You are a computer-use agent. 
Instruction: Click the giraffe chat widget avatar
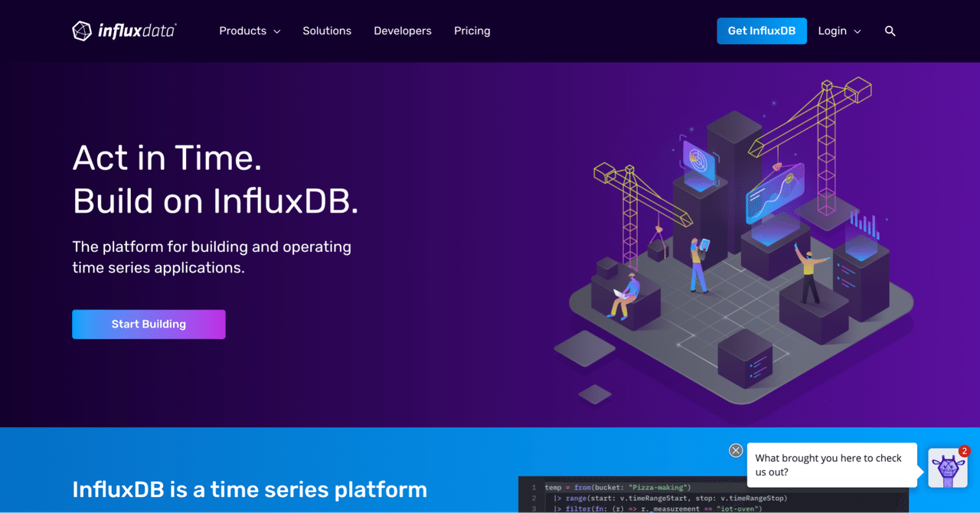pos(948,468)
